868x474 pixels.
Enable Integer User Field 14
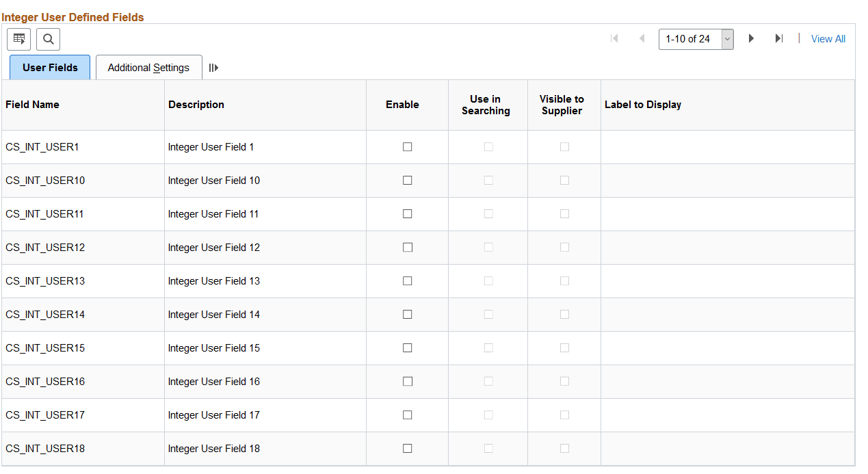(407, 314)
